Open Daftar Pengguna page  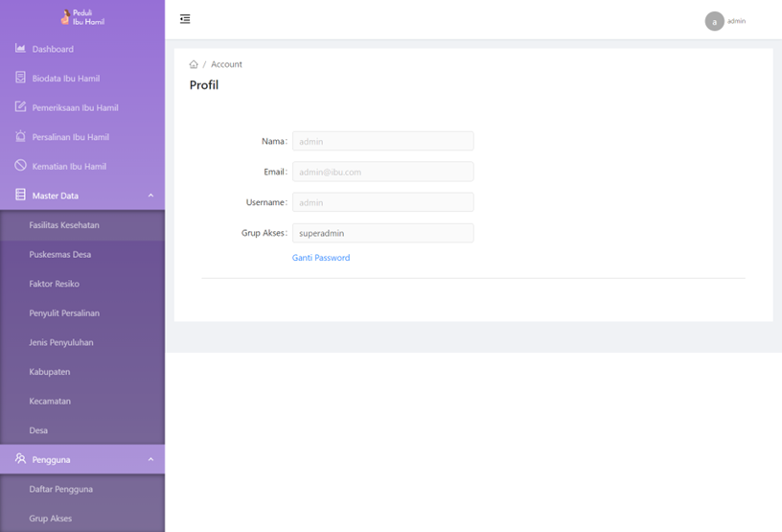pos(61,489)
